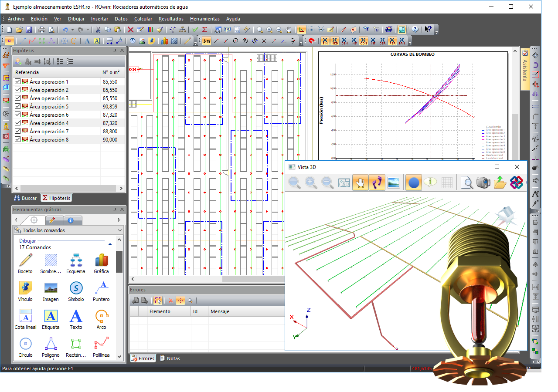Select the Cota lineal command

(x=25, y=319)
